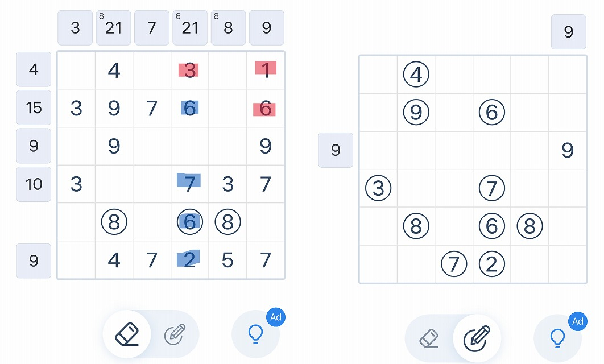Click column sum clue 7 above left grid

152,28
